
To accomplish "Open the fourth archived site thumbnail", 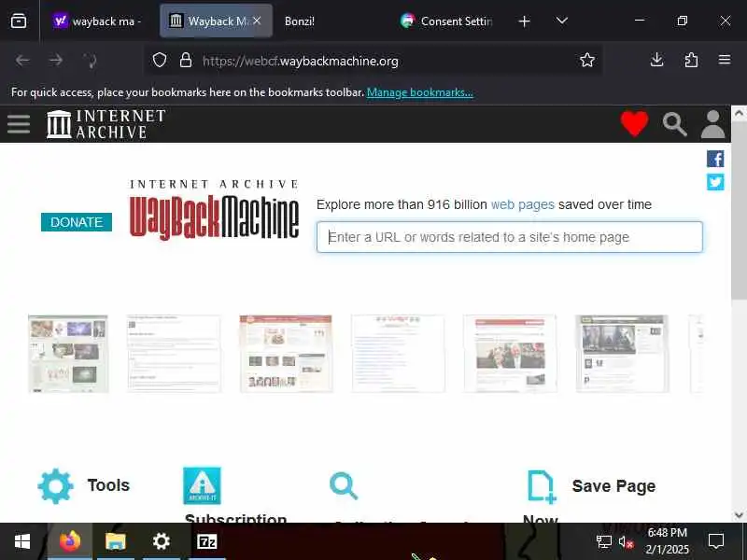I will point(399,354).
